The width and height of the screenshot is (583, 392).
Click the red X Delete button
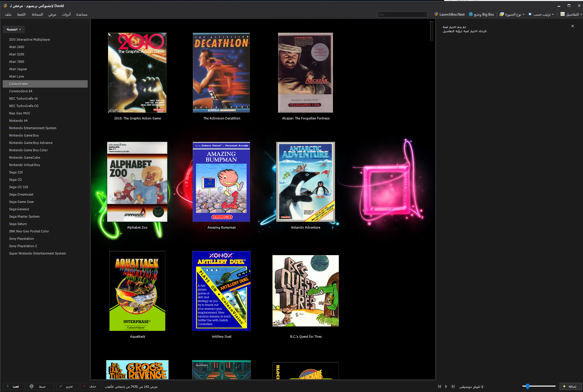[90, 386]
